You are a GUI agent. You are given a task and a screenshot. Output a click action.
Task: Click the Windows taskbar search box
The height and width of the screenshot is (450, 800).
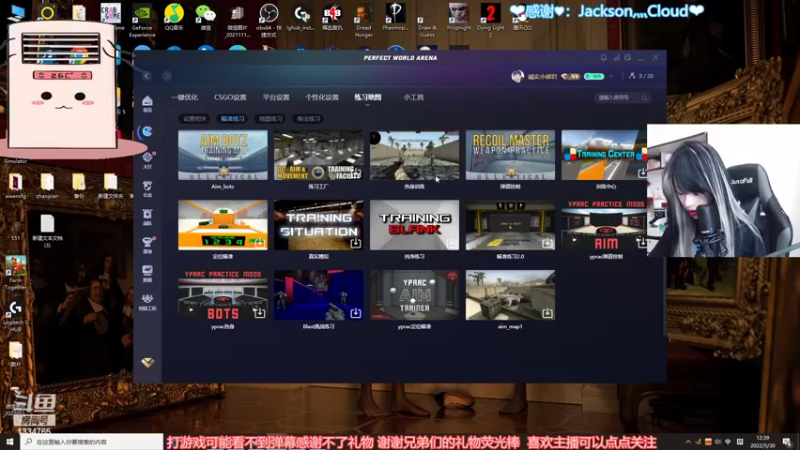click(x=92, y=442)
